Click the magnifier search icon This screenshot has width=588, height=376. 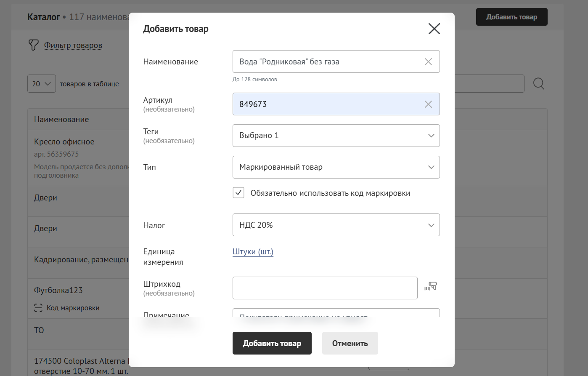tap(538, 84)
